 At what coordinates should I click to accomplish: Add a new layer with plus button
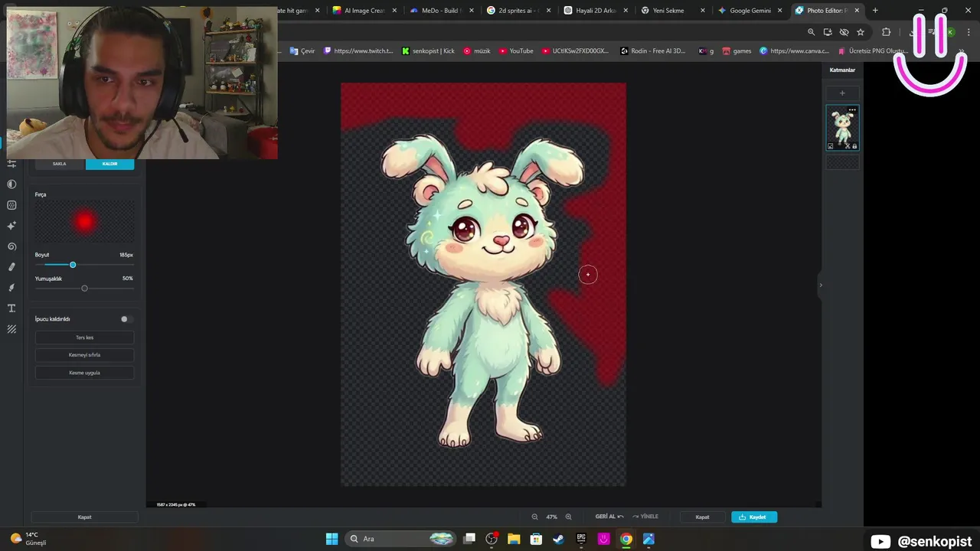[842, 93]
